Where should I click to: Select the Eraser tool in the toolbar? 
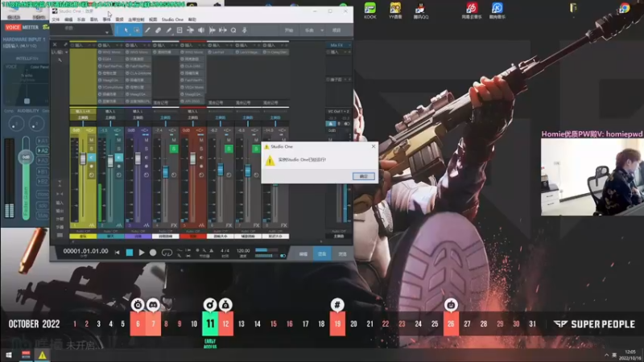click(x=158, y=31)
